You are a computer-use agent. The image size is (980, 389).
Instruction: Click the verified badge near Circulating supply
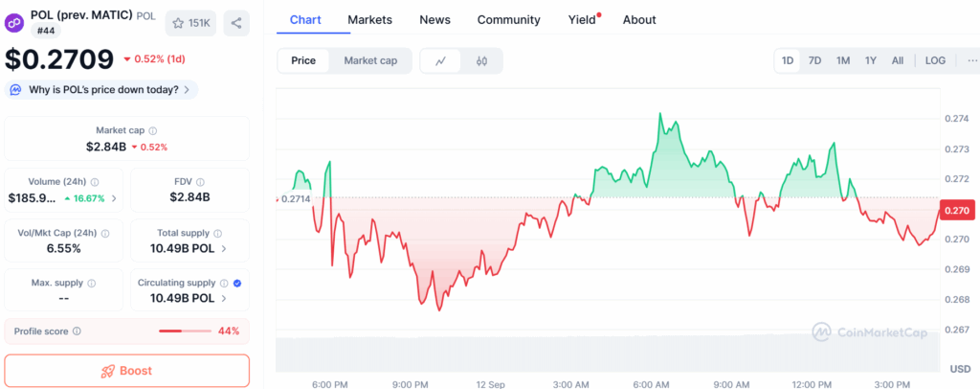[237, 284]
